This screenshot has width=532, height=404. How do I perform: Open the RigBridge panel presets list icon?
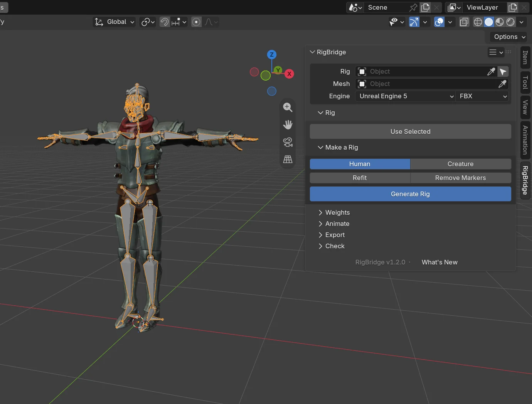(x=496, y=52)
